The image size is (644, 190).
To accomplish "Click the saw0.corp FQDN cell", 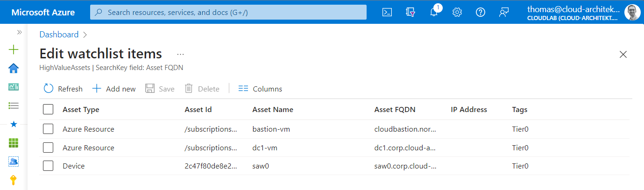I will click(x=405, y=166).
